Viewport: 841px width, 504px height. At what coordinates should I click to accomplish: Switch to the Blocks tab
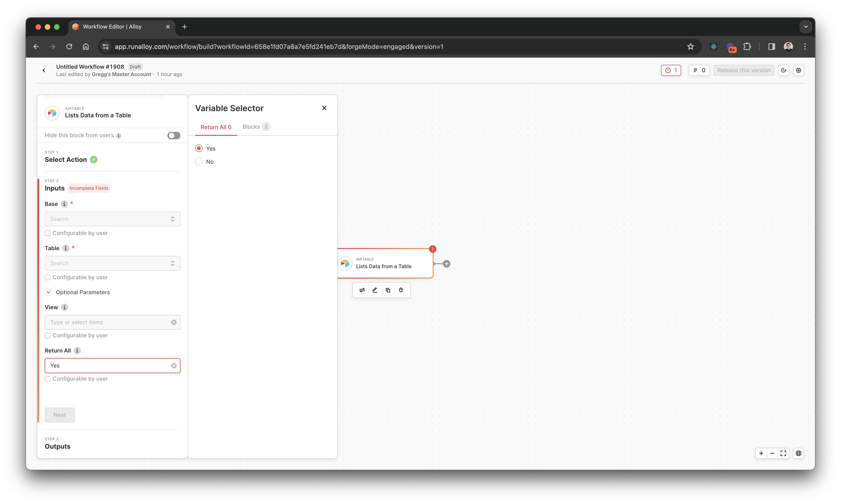click(256, 127)
